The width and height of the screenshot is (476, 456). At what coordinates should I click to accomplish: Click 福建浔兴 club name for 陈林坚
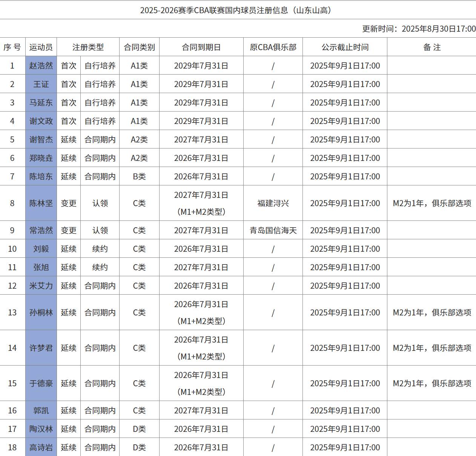tap(272, 203)
